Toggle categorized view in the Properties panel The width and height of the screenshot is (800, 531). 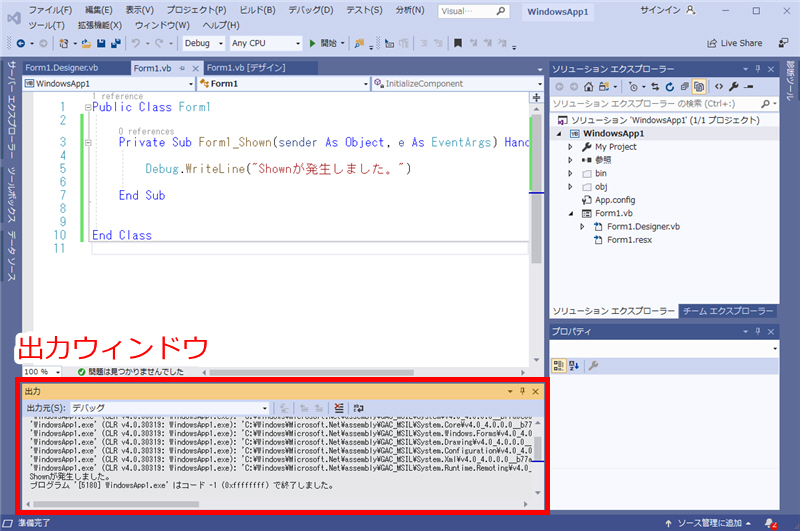point(559,365)
